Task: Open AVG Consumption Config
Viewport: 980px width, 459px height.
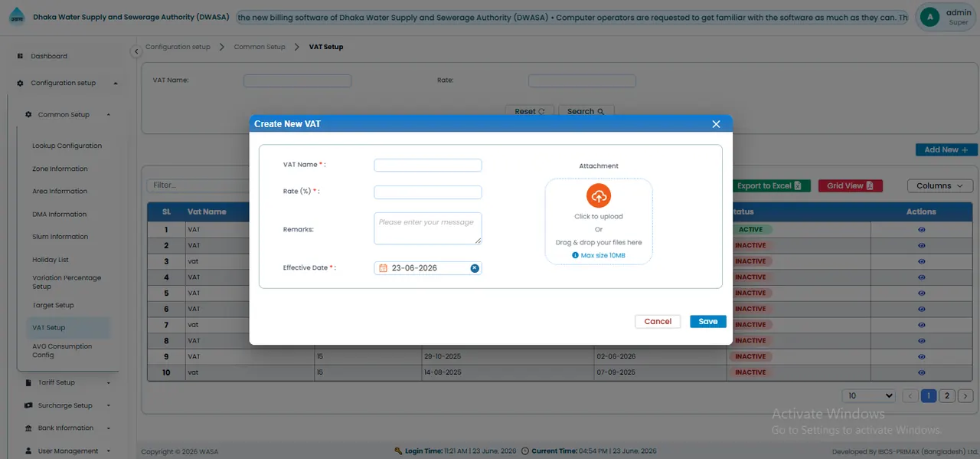Action: tap(62, 350)
